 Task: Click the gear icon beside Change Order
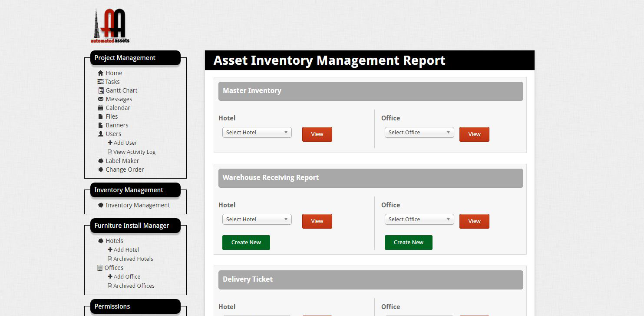(x=101, y=170)
